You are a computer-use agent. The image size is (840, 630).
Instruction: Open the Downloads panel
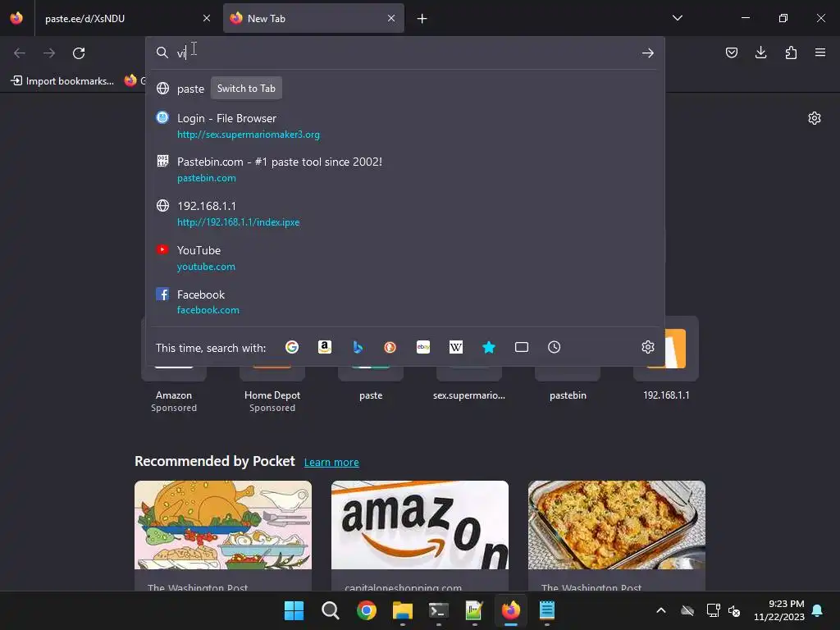[760, 52]
